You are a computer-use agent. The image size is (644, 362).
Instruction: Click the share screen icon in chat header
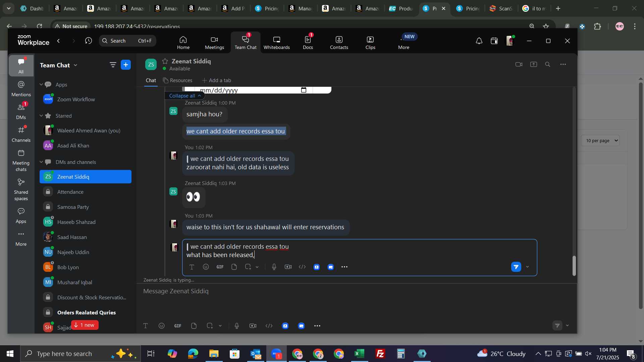point(534,64)
